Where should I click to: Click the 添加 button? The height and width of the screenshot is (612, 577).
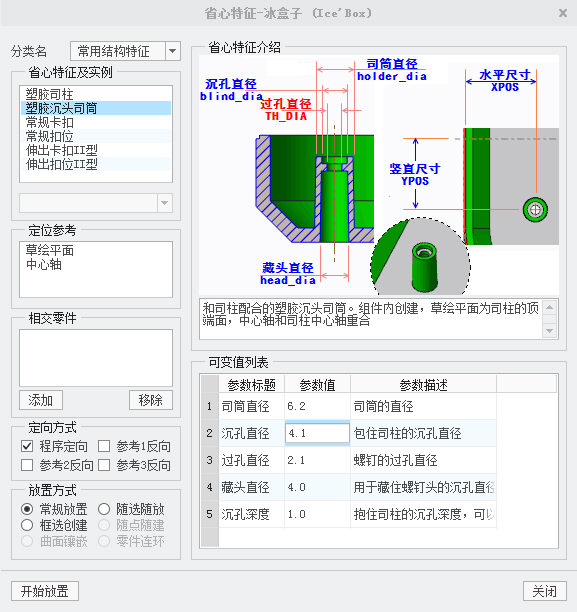tap(41, 400)
